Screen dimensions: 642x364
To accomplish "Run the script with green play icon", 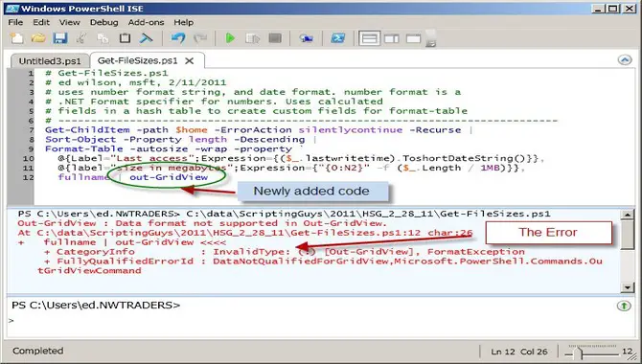I will click(x=230, y=38).
